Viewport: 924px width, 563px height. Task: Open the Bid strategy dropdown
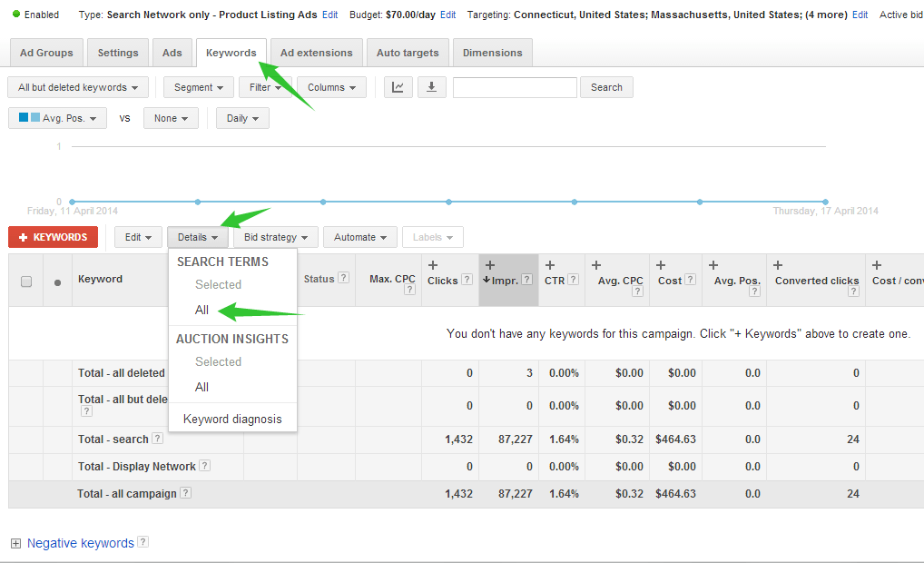click(x=276, y=237)
